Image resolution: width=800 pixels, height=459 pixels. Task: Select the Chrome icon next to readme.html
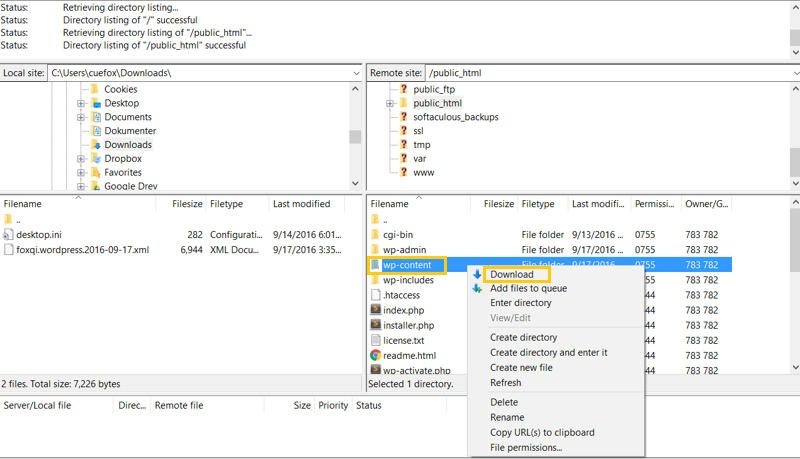[376, 355]
